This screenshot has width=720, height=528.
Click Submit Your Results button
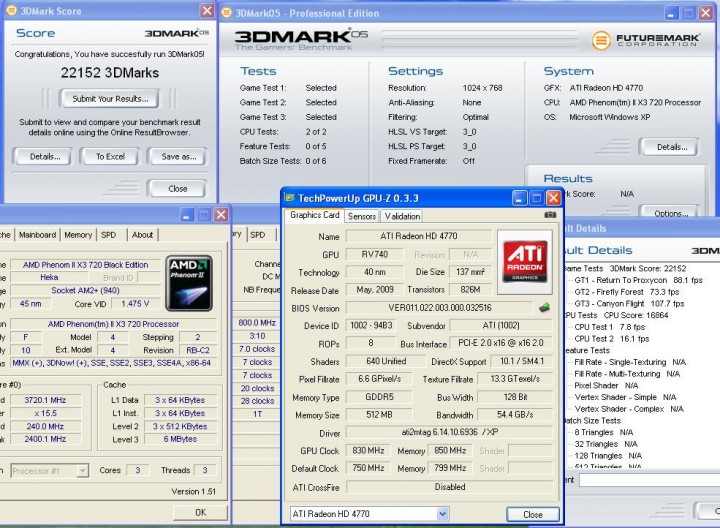[x=110, y=99]
